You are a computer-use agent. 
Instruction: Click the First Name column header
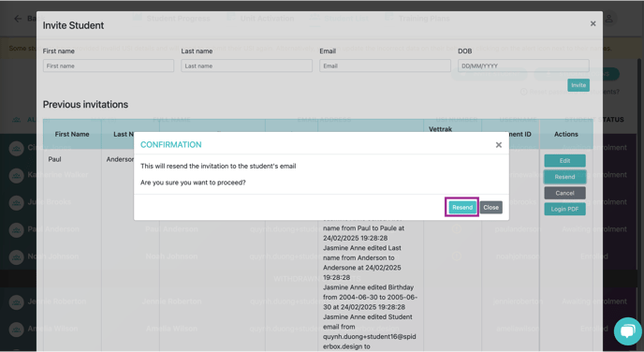pos(72,134)
